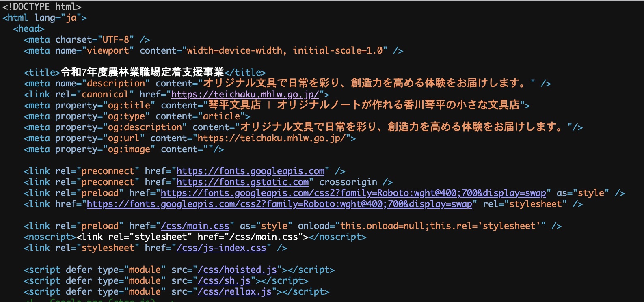Open the /css/sh.js script link
The width and height of the screenshot is (644, 302).
tap(224, 281)
